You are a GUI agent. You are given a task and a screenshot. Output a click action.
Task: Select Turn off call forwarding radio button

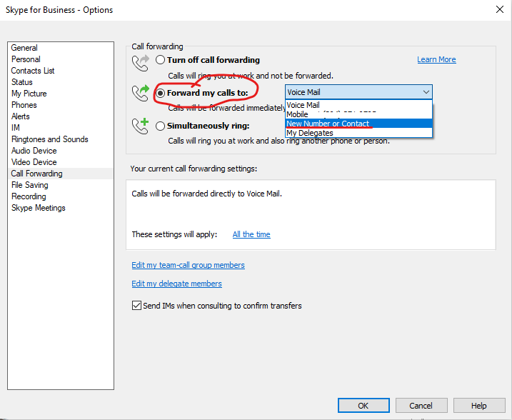pyautogui.click(x=161, y=60)
